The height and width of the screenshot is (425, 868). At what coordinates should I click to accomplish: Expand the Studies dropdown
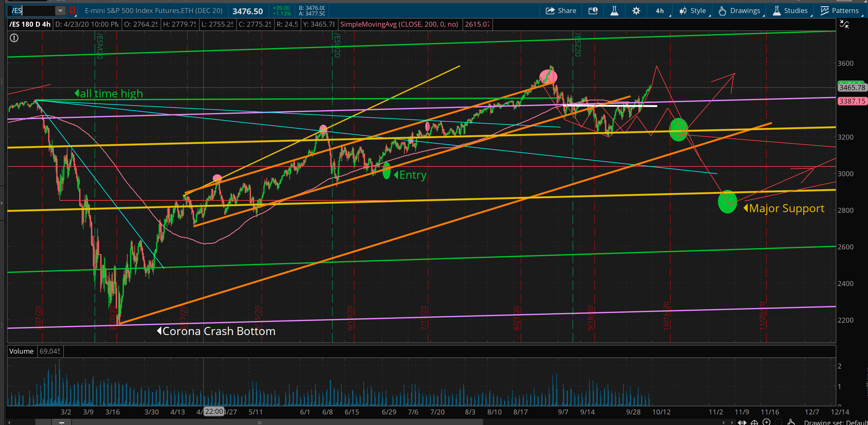click(791, 11)
